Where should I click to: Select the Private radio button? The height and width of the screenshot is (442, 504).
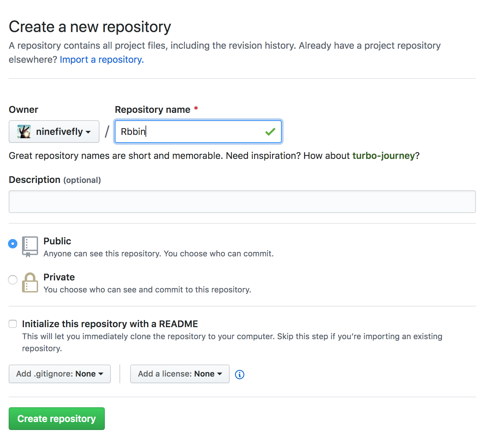[13, 280]
